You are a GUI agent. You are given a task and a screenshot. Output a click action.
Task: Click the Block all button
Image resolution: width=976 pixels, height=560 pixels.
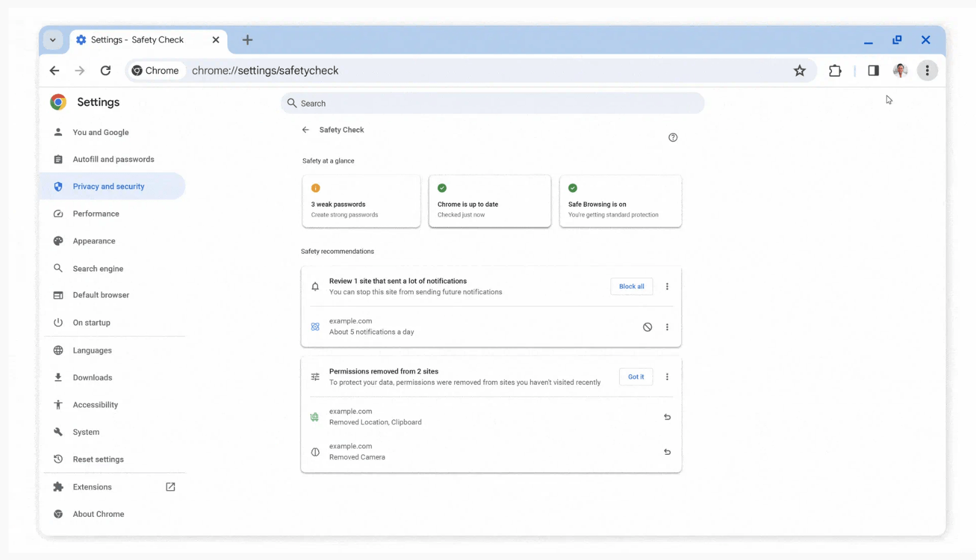(631, 286)
